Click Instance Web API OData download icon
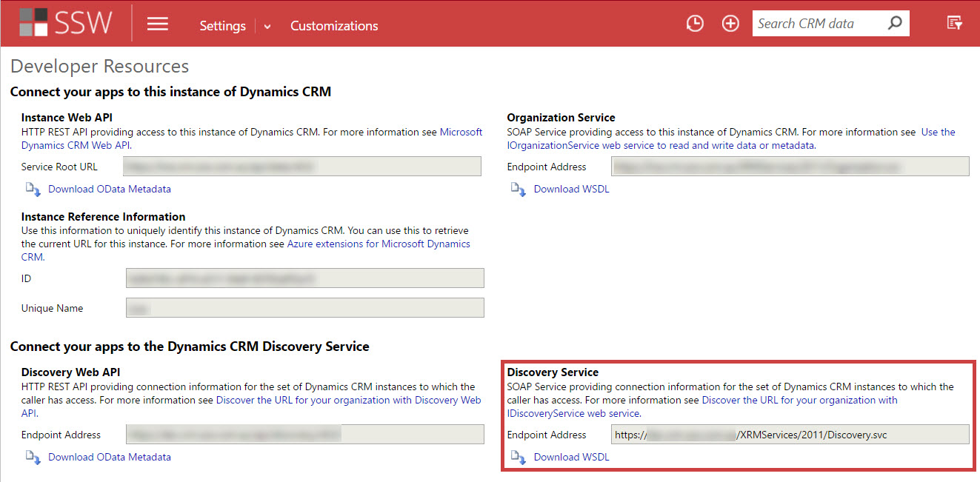The height and width of the screenshot is (482, 980). [33, 190]
